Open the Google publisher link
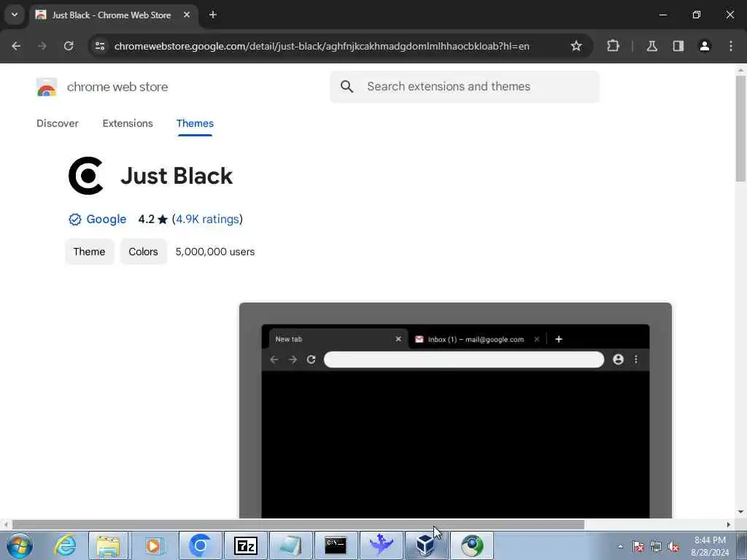This screenshot has width=747, height=560. (107, 219)
